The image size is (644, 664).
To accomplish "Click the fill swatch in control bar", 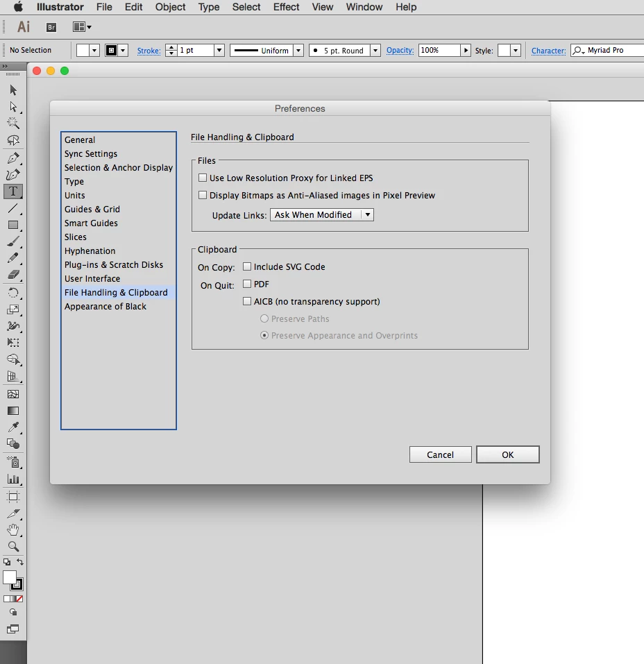I will [83, 51].
